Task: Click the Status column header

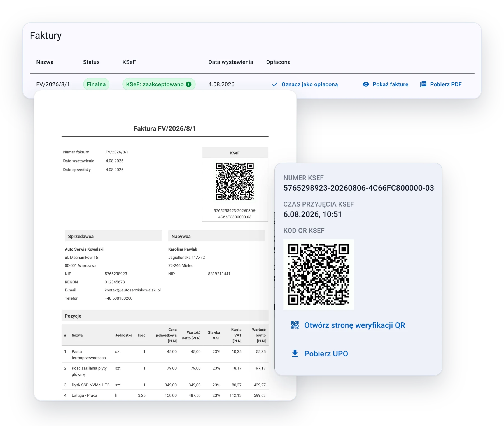Action: coord(91,62)
